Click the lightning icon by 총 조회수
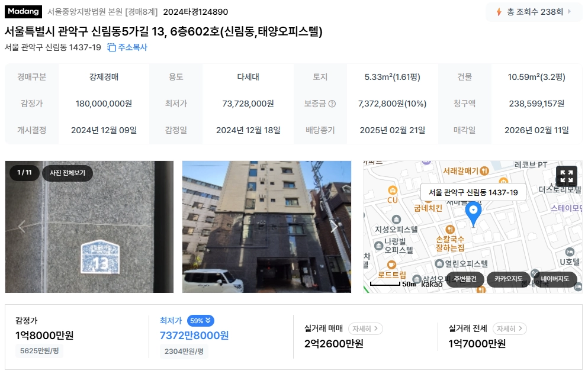 click(499, 12)
